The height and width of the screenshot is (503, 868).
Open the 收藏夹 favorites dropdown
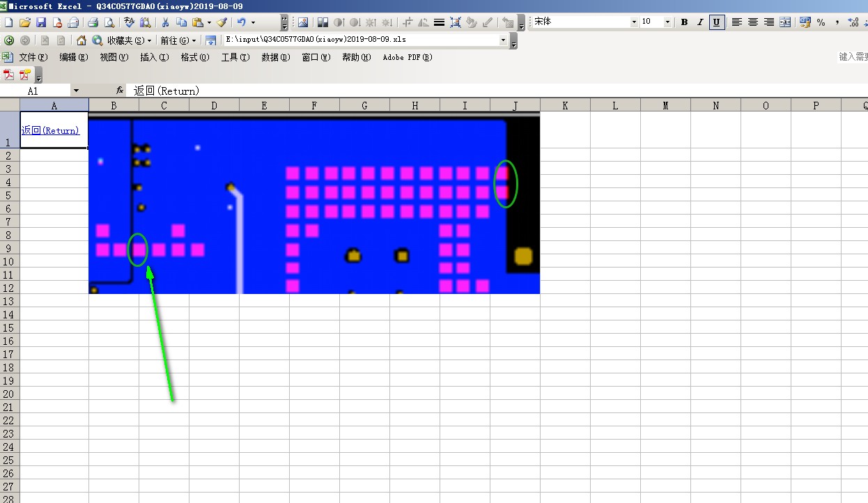click(130, 40)
